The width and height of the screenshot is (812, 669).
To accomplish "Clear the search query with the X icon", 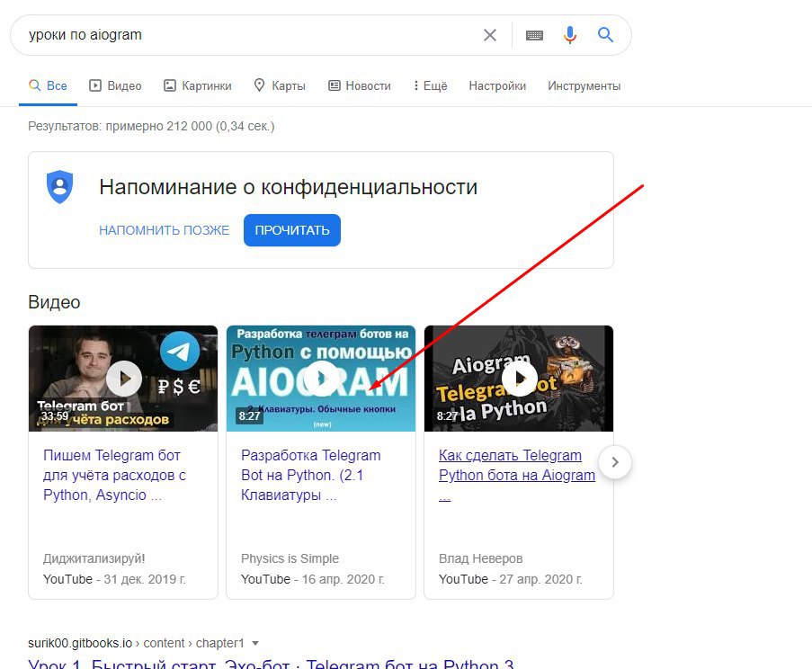I will coord(490,35).
